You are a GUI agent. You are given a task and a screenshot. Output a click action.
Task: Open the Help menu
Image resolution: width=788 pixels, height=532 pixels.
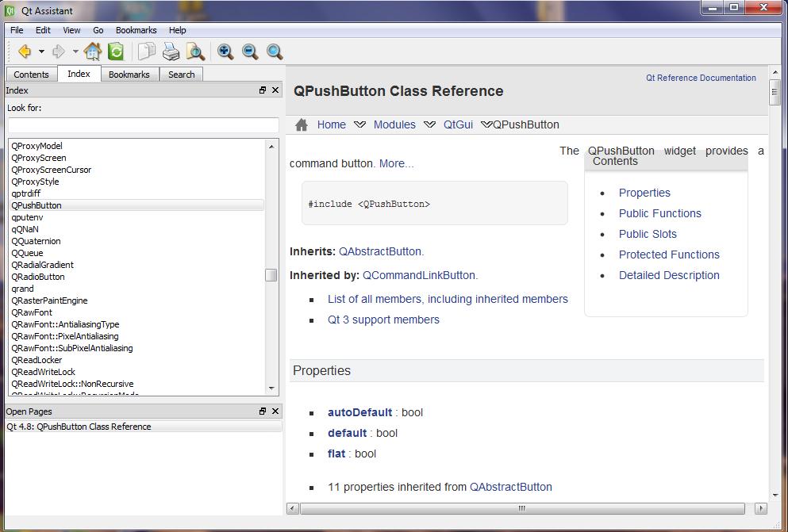[x=177, y=30]
